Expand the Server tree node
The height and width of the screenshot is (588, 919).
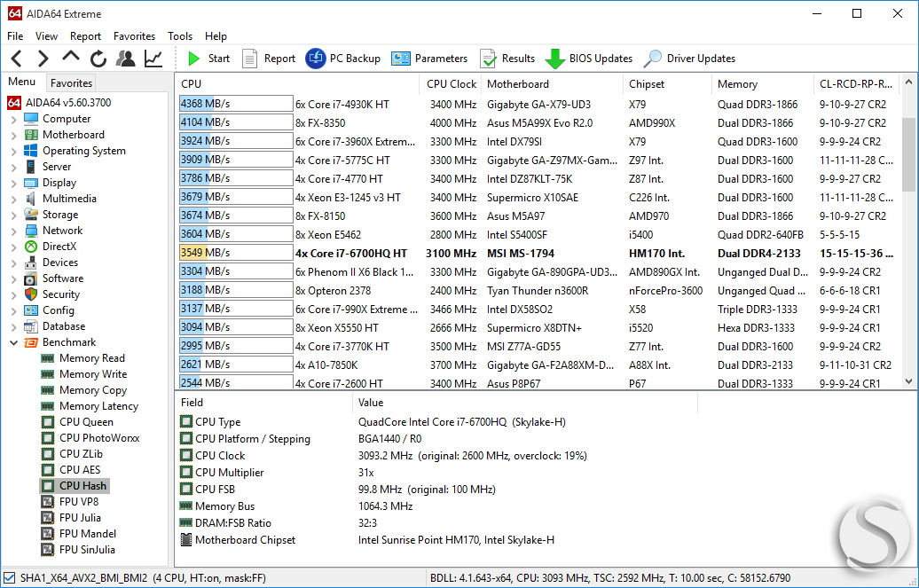[14, 167]
